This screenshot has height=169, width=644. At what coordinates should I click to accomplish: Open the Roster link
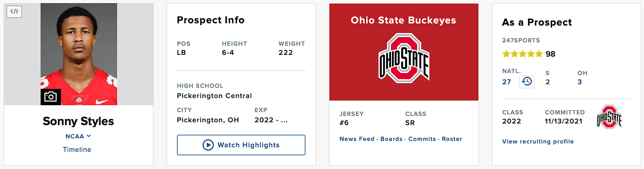[x=452, y=139]
